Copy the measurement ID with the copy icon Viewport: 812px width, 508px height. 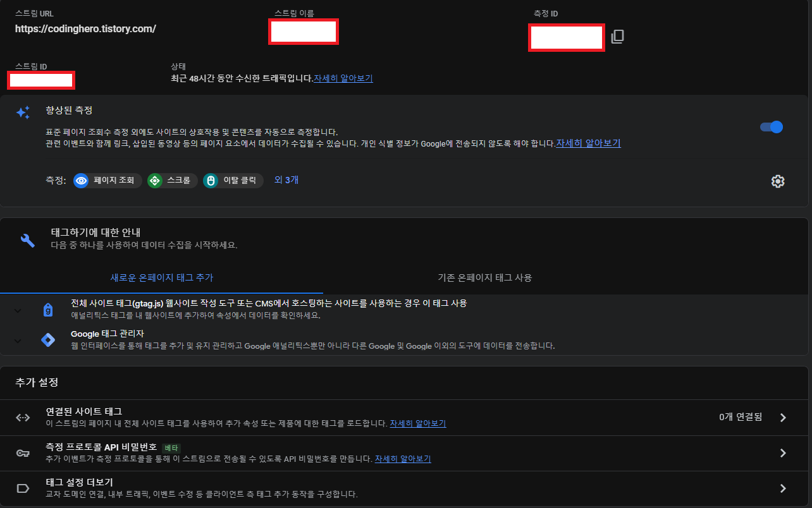click(618, 37)
